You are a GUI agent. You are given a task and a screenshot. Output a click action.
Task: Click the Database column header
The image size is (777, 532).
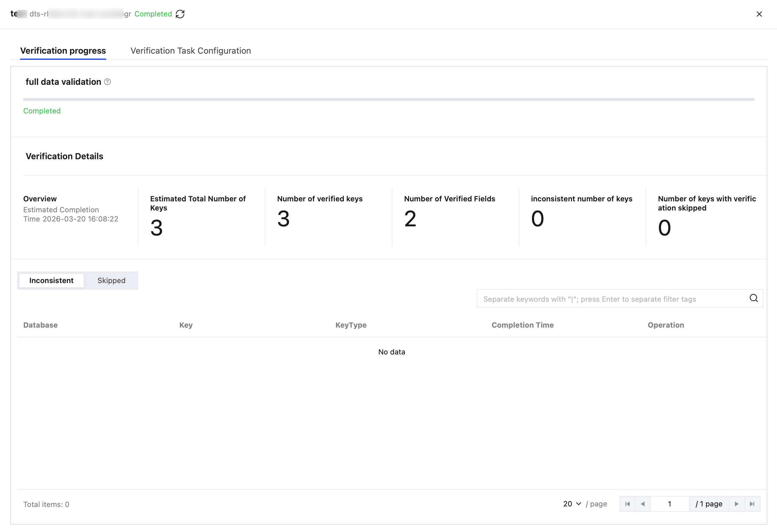tap(41, 325)
